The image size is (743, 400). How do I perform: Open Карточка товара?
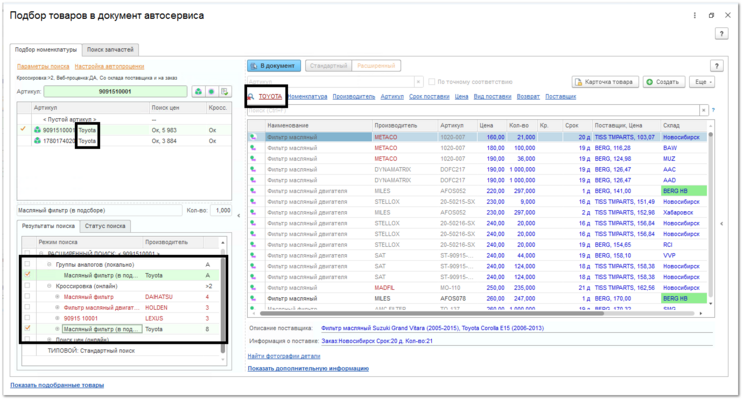[605, 82]
